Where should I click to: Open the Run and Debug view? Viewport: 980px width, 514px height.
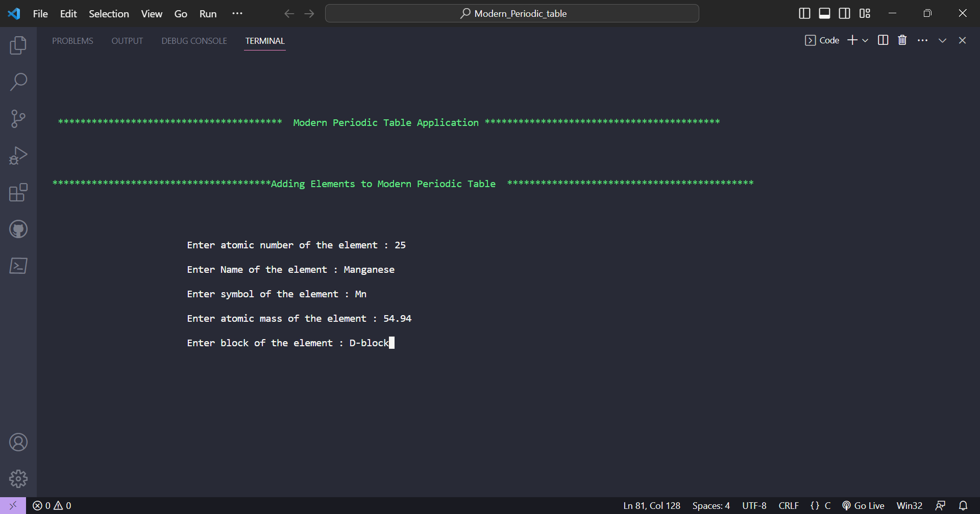click(x=18, y=155)
